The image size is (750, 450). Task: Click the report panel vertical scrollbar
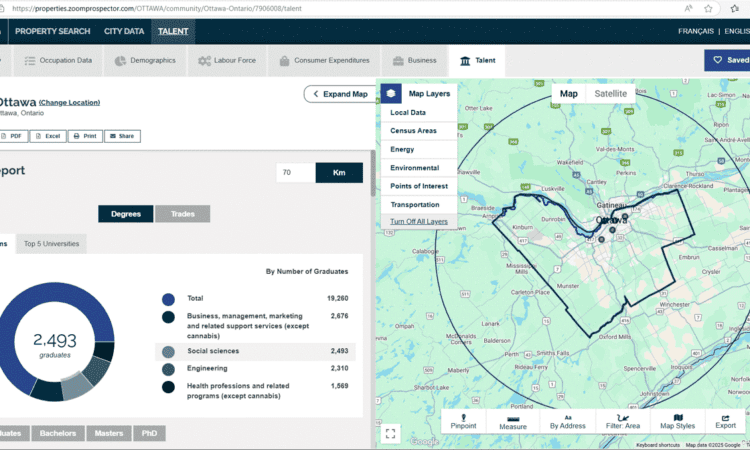pos(373,174)
